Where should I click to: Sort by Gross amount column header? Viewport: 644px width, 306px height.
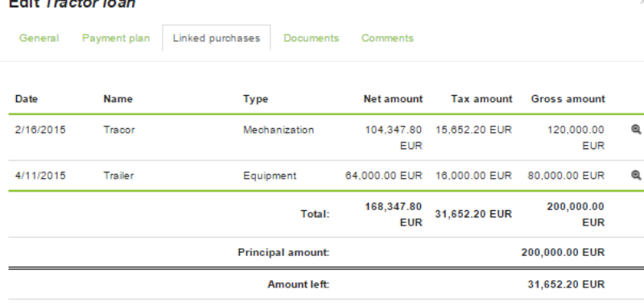(568, 99)
